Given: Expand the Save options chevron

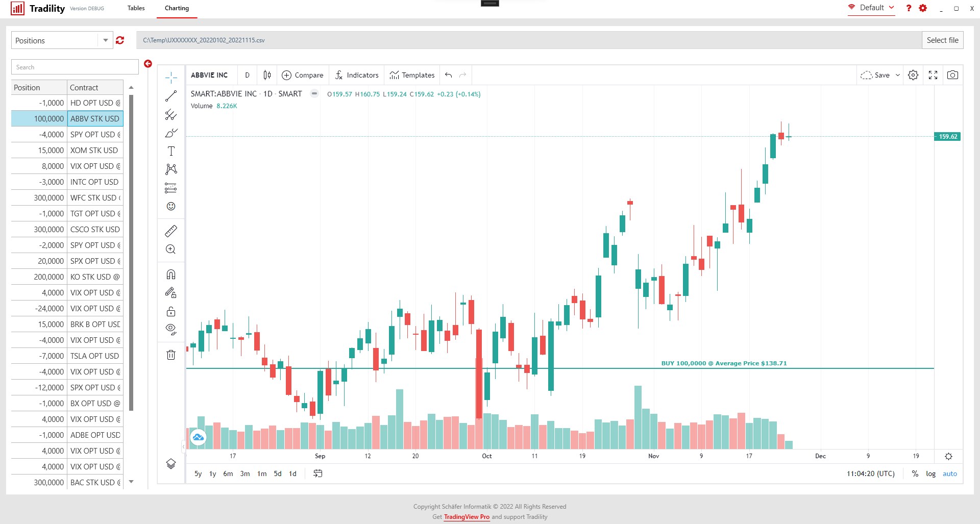Looking at the screenshot, I should pyautogui.click(x=897, y=75).
